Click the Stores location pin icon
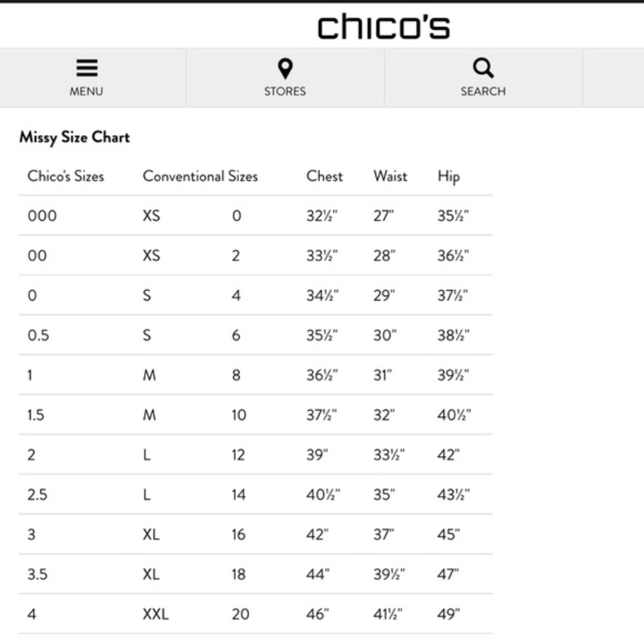 [x=285, y=68]
